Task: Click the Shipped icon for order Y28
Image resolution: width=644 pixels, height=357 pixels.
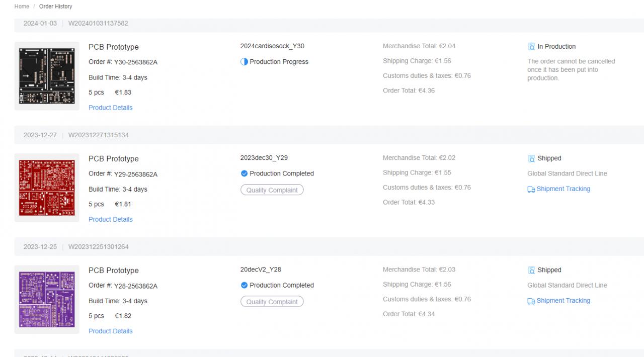Action: tap(531, 270)
